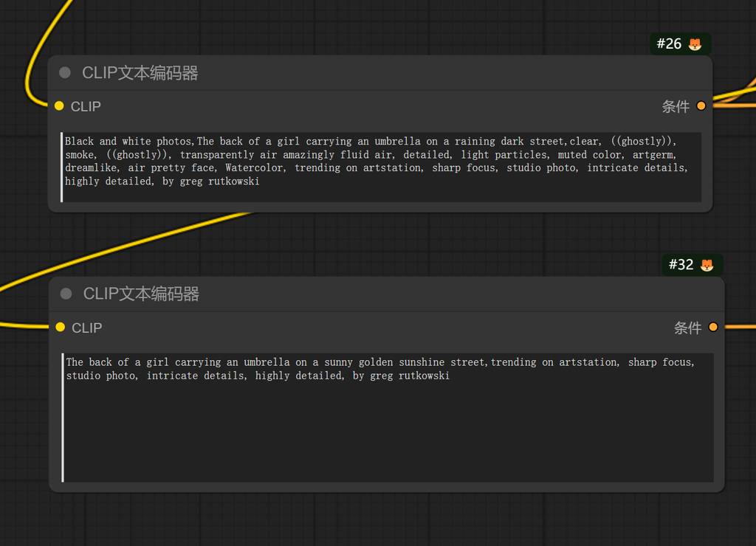This screenshot has height=546, width=756.
Task: Click the fox icon beside badge #26
Action: [695, 44]
